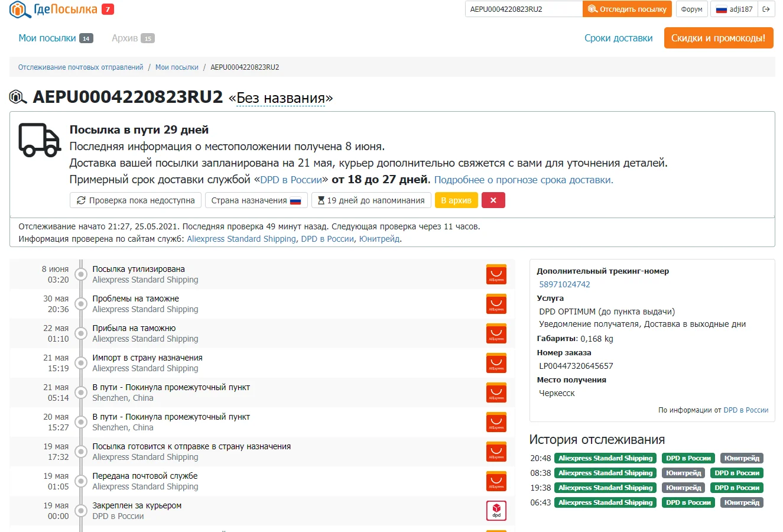Click Юнитрейд badge in 06:43 history row

pos(742,502)
